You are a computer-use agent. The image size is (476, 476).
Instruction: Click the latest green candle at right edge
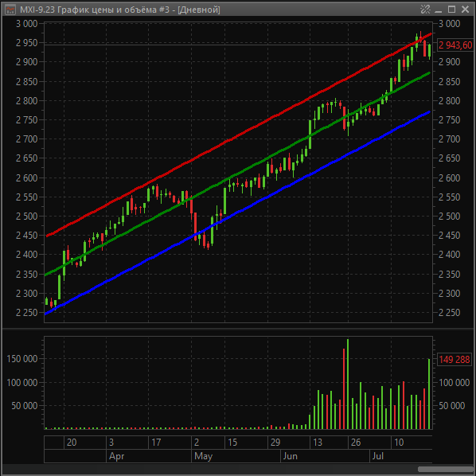pos(430,51)
